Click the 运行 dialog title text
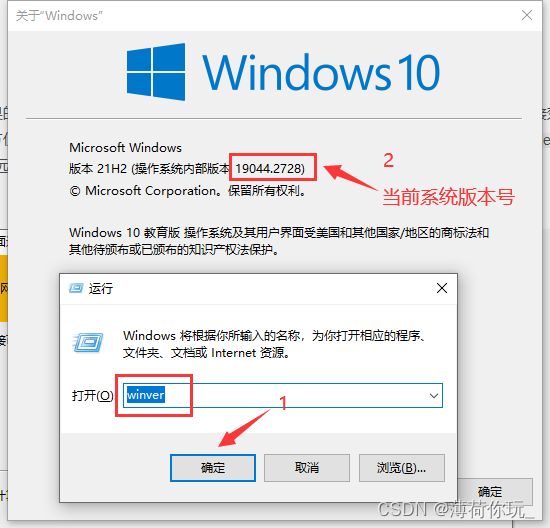Image resolution: width=550 pixels, height=528 pixels. 101,288
